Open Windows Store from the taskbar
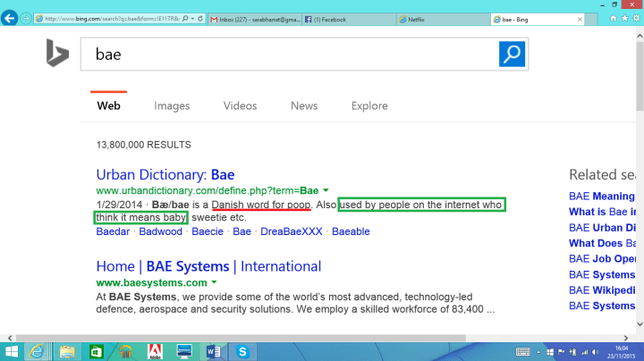 click(95, 350)
